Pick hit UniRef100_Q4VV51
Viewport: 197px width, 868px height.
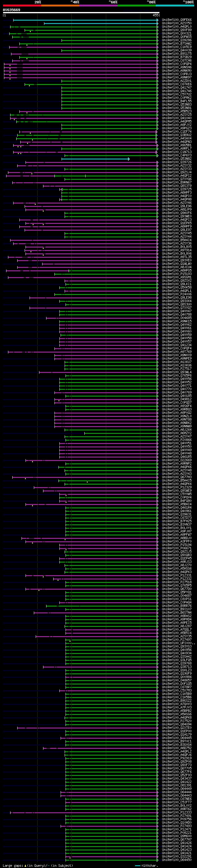pyautogui.click(x=177, y=443)
